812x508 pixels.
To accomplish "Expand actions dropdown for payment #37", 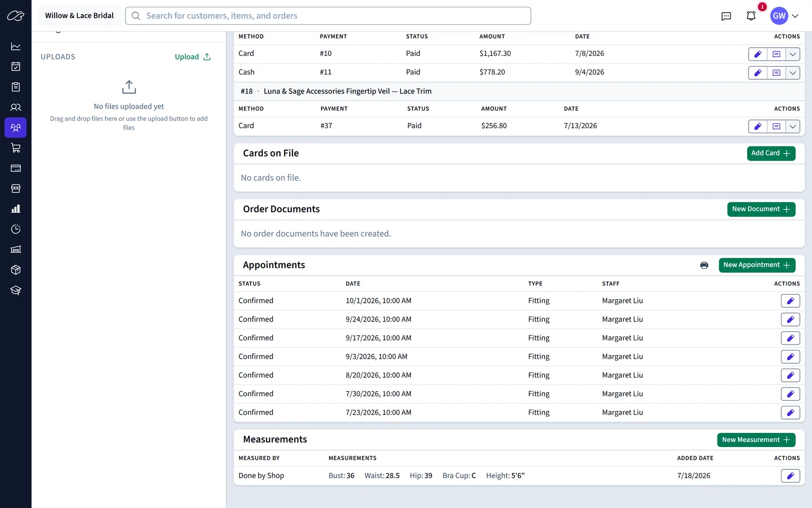I will [x=793, y=126].
